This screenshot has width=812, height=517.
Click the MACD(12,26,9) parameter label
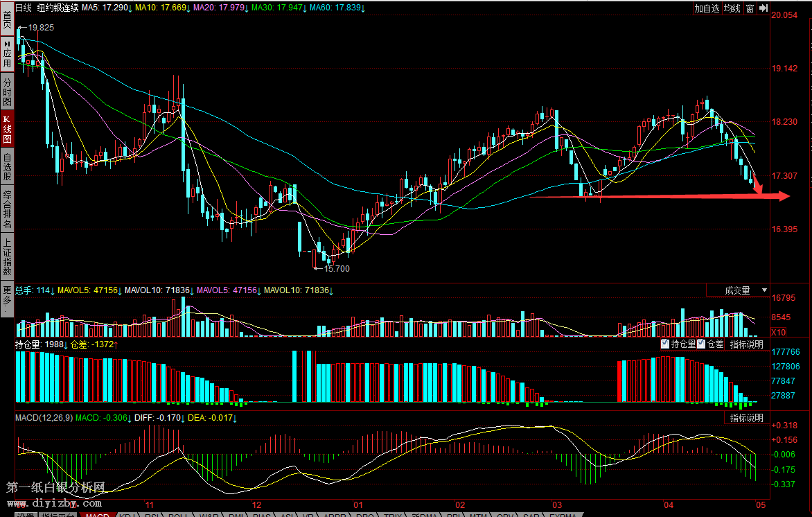point(43,418)
